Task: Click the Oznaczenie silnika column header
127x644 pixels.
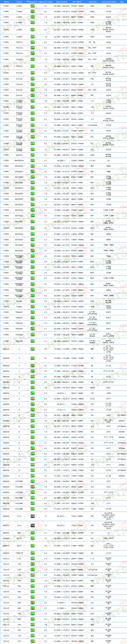Action: 108,2
